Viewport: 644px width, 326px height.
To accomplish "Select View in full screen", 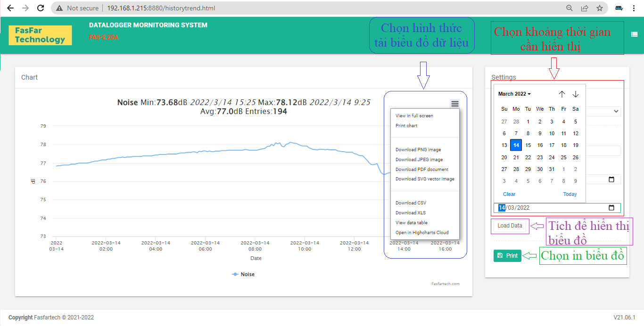I will [x=414, y=116].
